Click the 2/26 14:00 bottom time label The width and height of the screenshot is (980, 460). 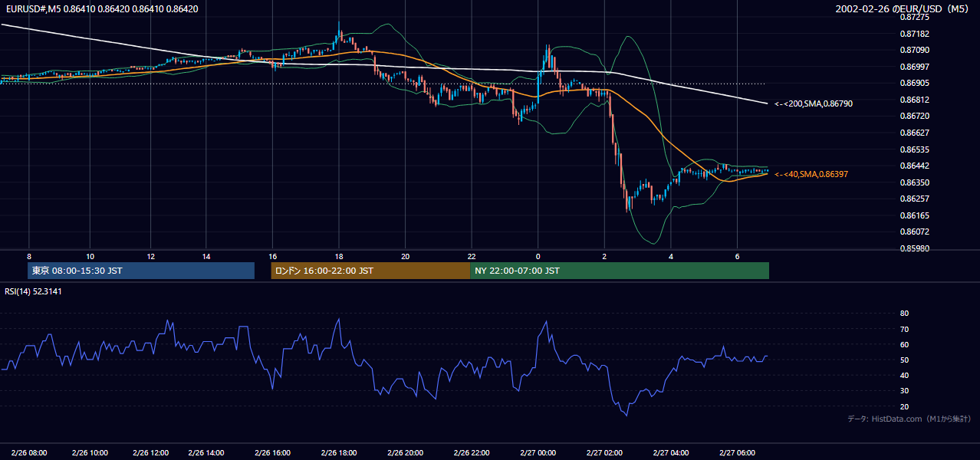tap(206, 452)
